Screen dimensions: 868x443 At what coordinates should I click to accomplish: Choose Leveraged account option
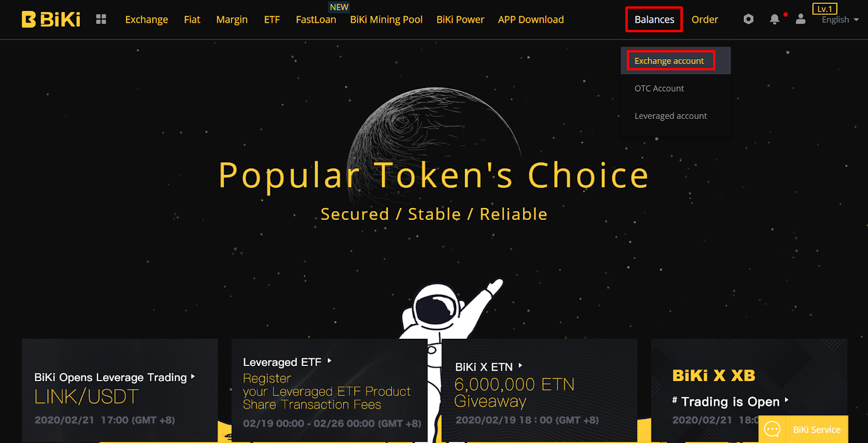point(671,116)
